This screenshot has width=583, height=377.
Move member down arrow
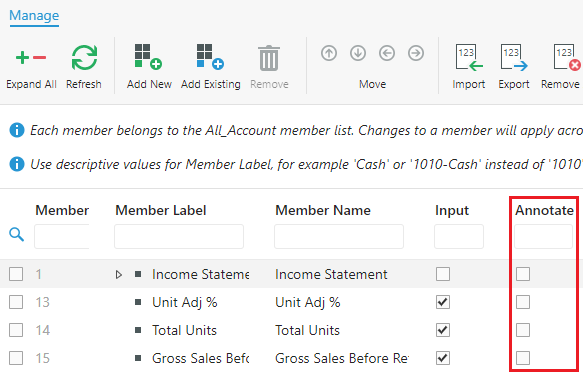coord(358,53)
